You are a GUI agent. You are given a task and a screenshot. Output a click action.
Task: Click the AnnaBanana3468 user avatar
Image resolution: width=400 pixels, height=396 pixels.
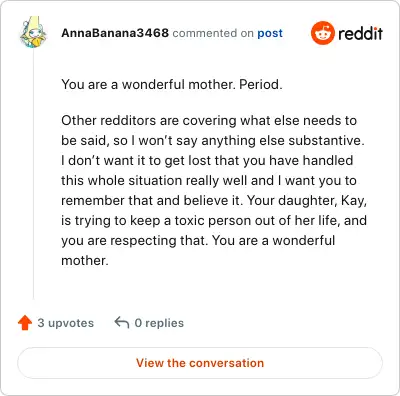(x=33, y=32)
